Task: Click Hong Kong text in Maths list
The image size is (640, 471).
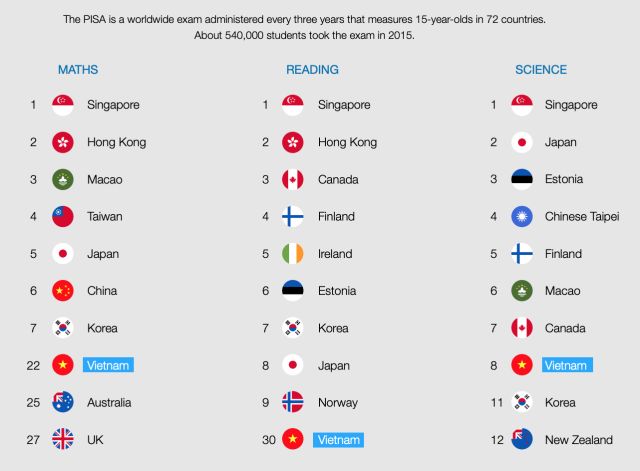Action: [x=117, y=142]
